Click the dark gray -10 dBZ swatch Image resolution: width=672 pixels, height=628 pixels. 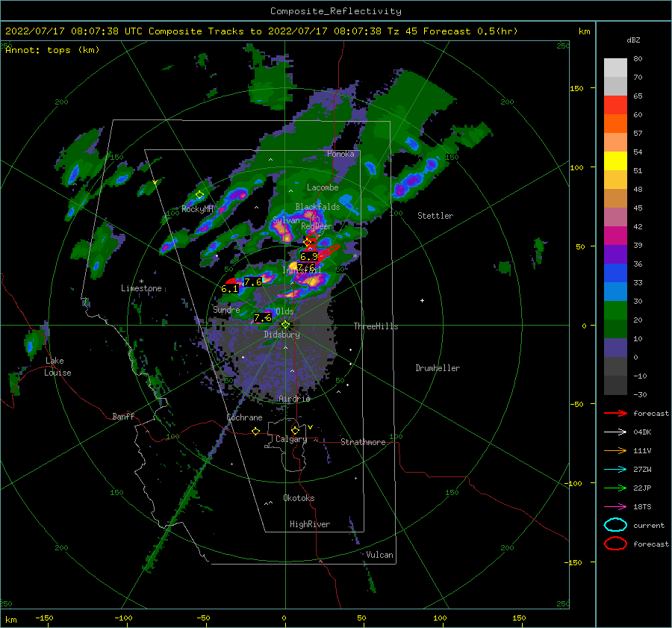[615, 385]
